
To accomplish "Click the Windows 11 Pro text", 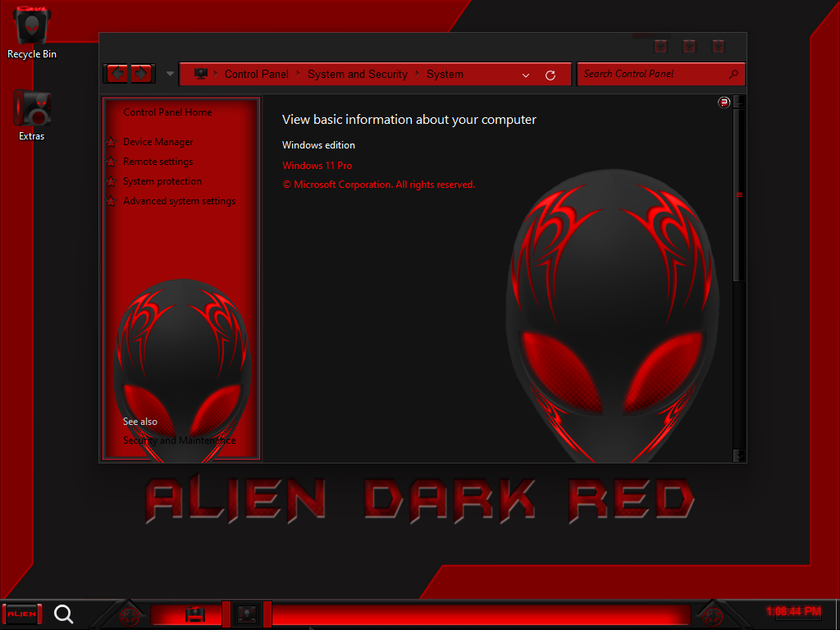I will pos(317,166).
